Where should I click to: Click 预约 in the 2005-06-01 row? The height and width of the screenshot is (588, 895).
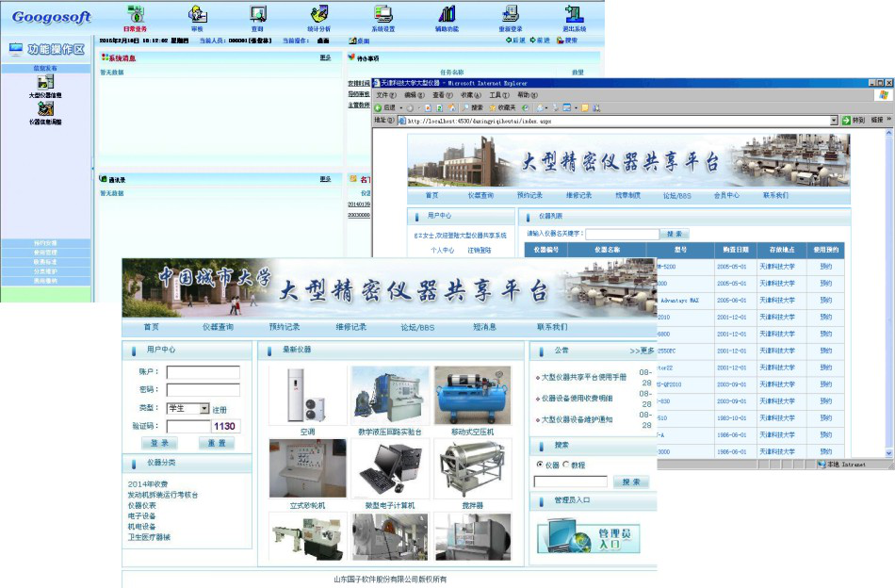click(826, 301)
